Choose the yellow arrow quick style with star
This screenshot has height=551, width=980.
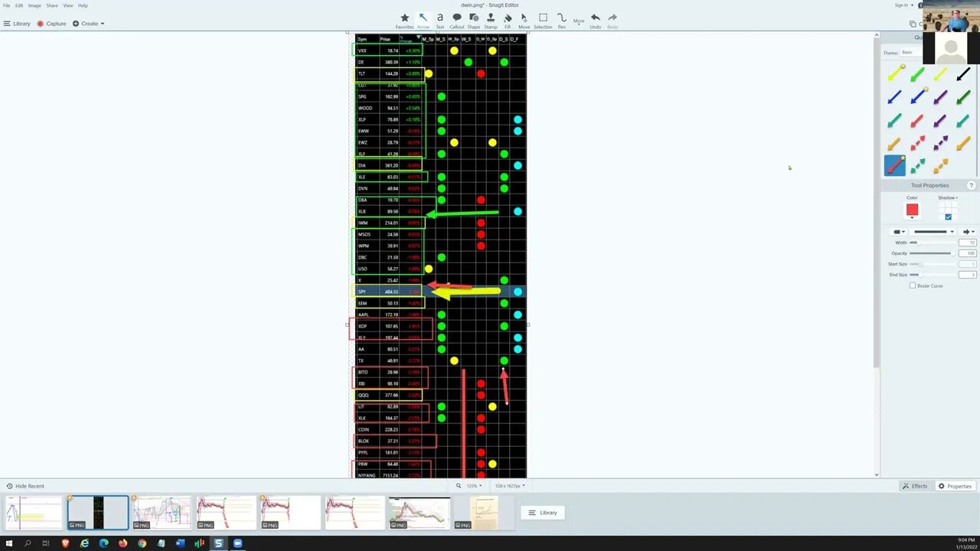[x=894, y=74]
